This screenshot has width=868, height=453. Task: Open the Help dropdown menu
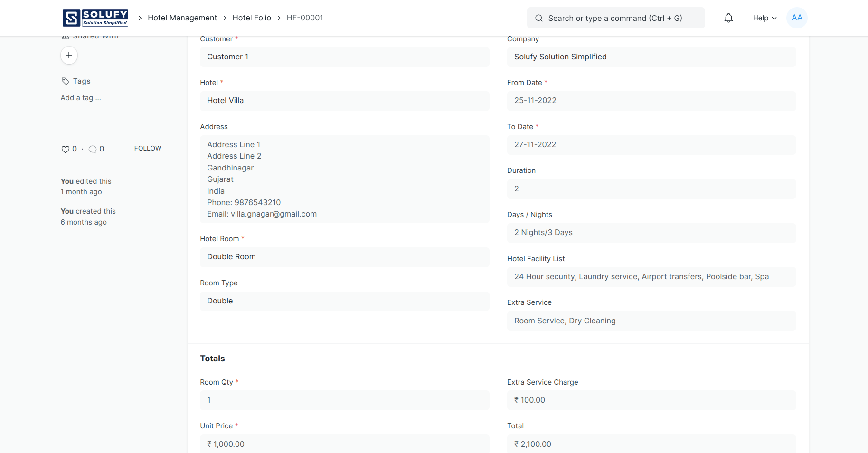[764, 18]
